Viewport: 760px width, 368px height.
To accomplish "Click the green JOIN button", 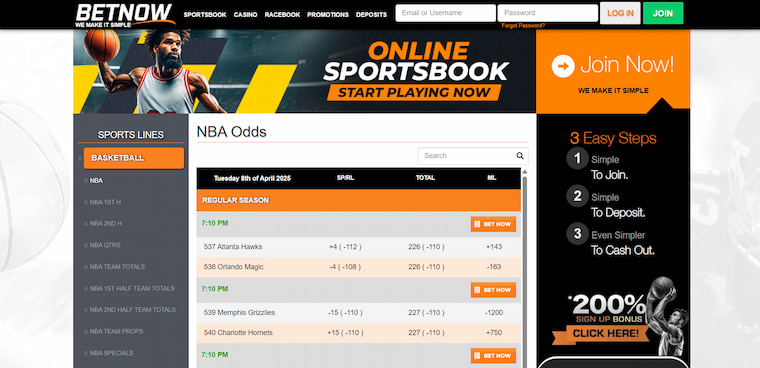I will coord(663,13).
